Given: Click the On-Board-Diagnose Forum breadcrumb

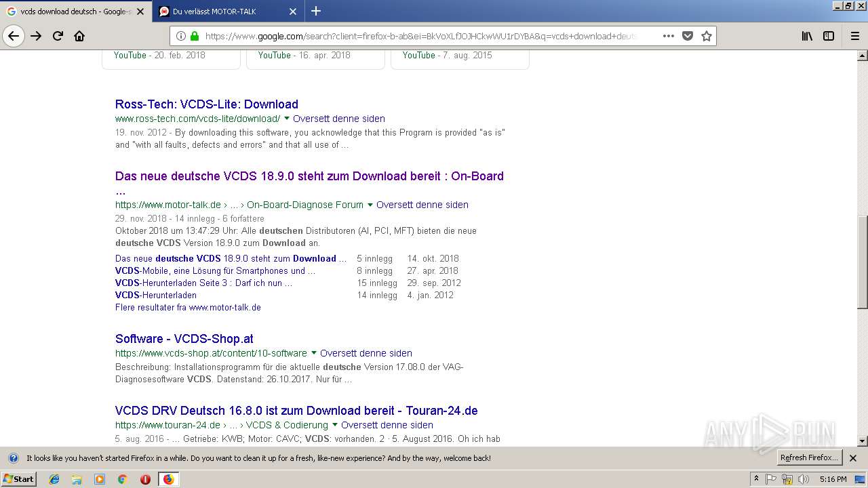Looking at the screenshot, I should click(x=305, y=205).
